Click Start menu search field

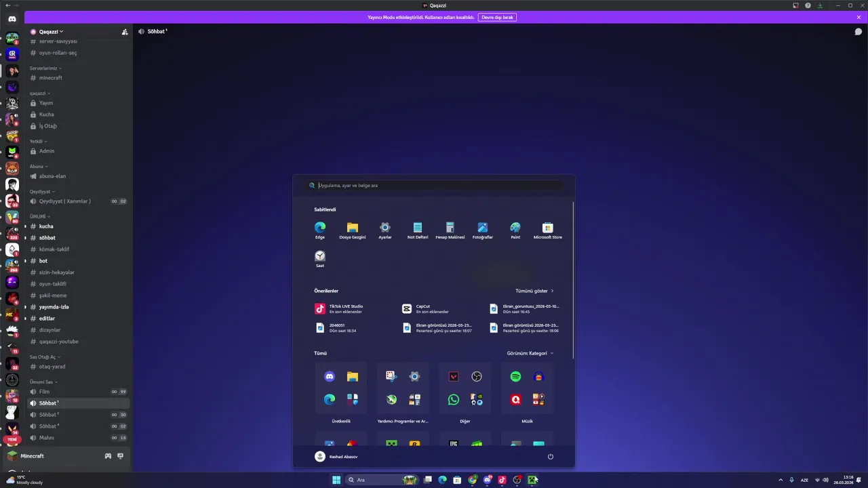pyautogui.click(x=434, y=185)
